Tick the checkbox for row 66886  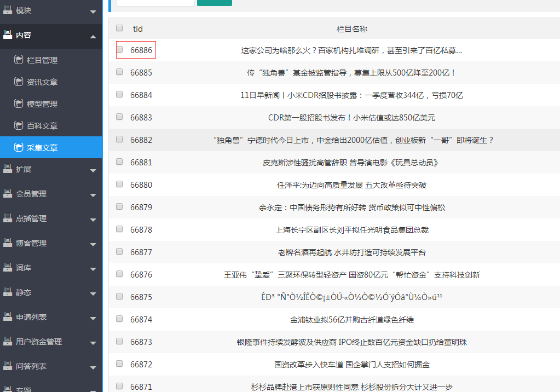pyautogui.click(x=119, y=49)
